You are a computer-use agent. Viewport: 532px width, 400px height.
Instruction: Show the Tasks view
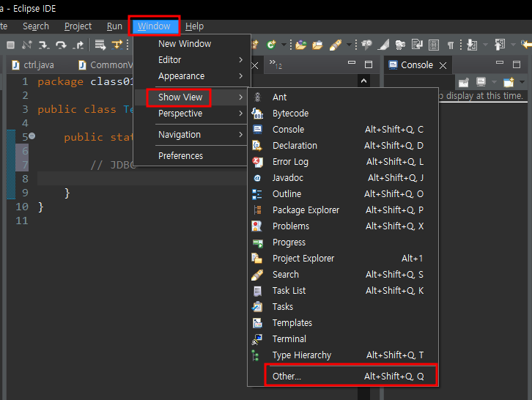343,307
